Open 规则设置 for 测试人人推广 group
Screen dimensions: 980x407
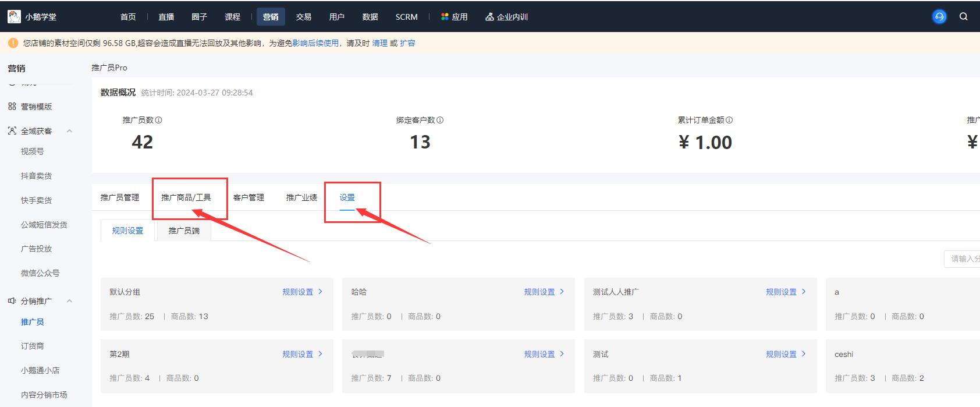(x=785, y=292)
